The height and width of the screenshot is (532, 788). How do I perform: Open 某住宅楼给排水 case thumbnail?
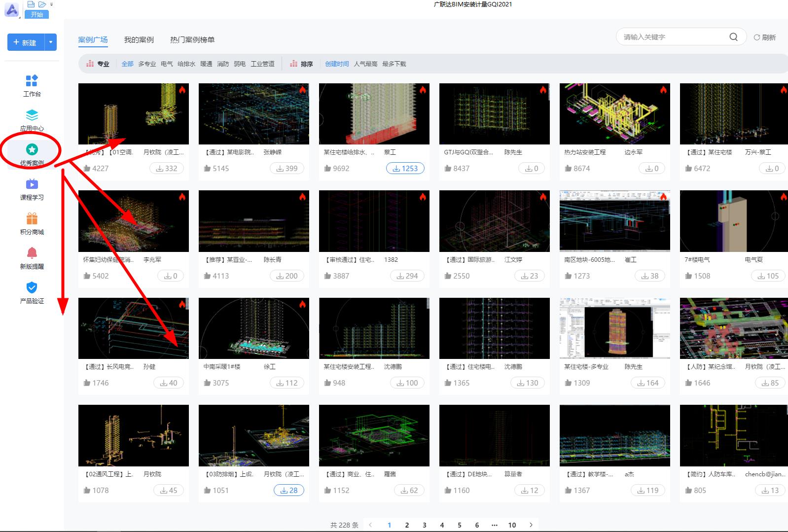point(374,114)
